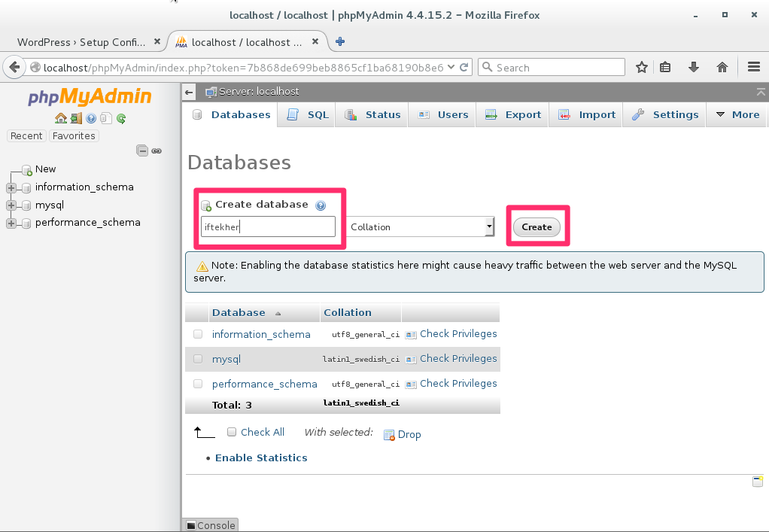Open the SQL tab
The height and width of the screenshot is (532, 769).
coord(308,114)
